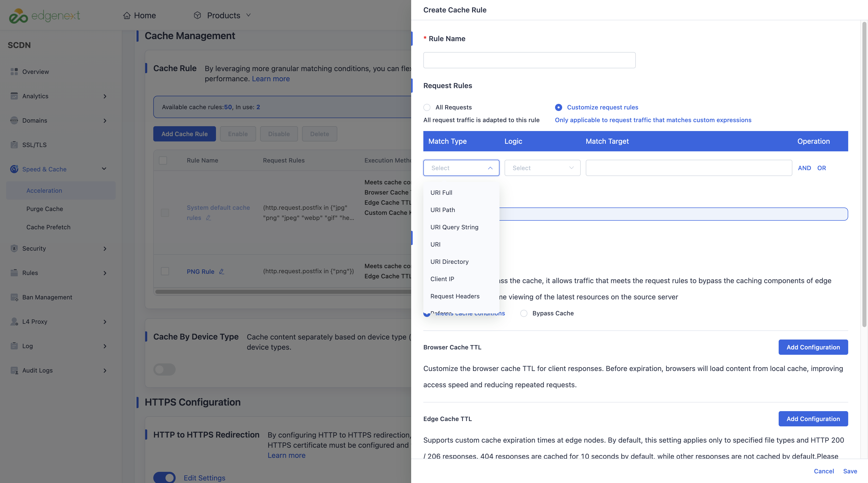Click Add Configuration for Browser Cache TTL
Viewport: 868px width, 483px height.
click(x=813, y=347)
